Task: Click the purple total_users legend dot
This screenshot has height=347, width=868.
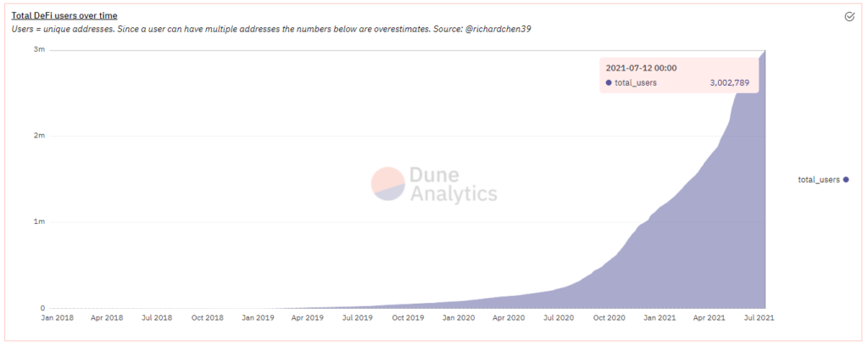Action: pyautogui.click(x=846, y=180)
